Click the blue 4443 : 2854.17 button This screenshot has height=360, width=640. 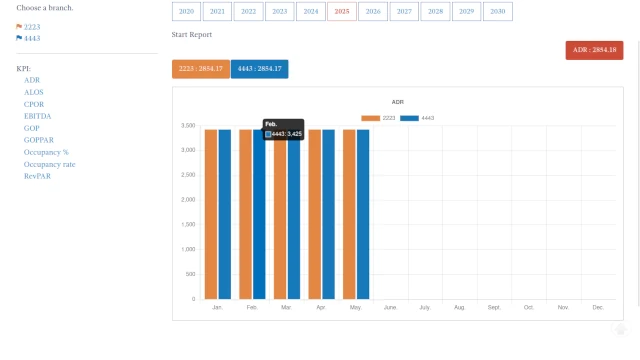pyautogui.click(x=260, y=69)
